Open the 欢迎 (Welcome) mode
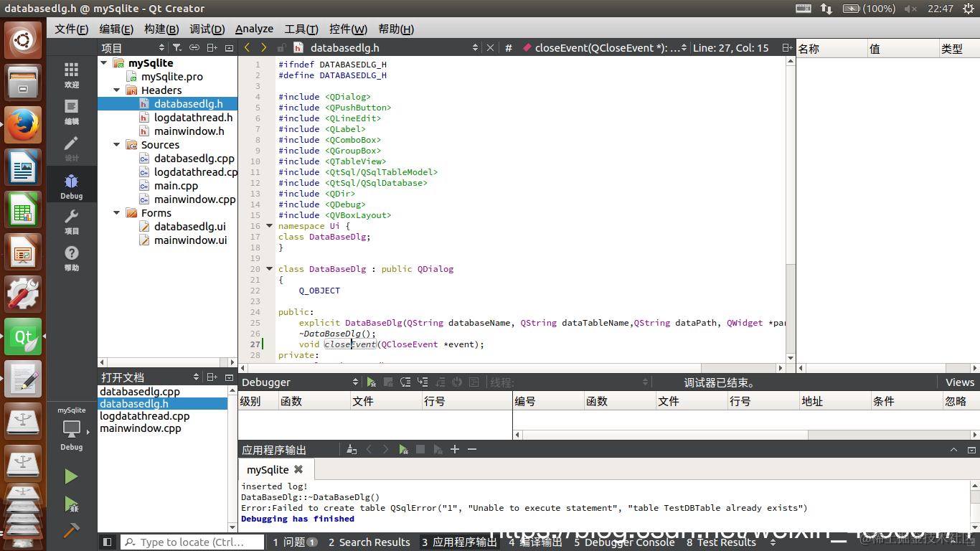 [x=72, y=74]
